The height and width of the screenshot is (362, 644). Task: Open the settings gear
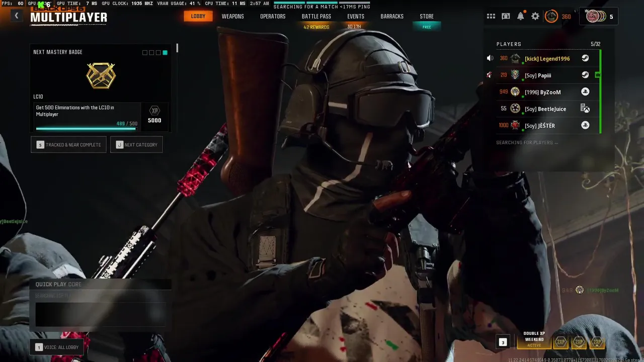tap(535, 17)
